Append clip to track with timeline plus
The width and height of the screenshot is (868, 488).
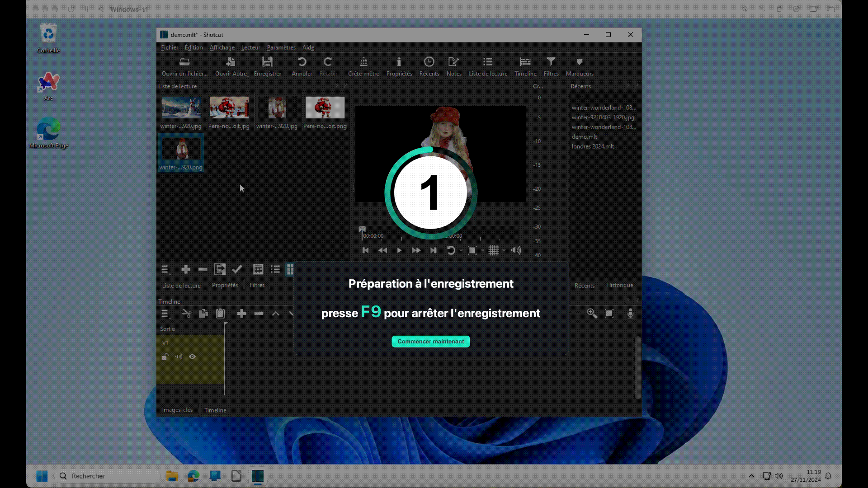[x=241, y=314]
